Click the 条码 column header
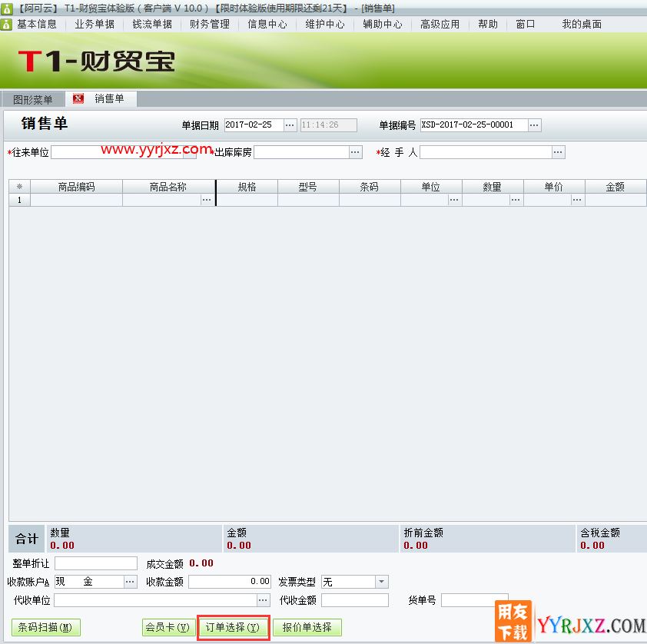 370,187
